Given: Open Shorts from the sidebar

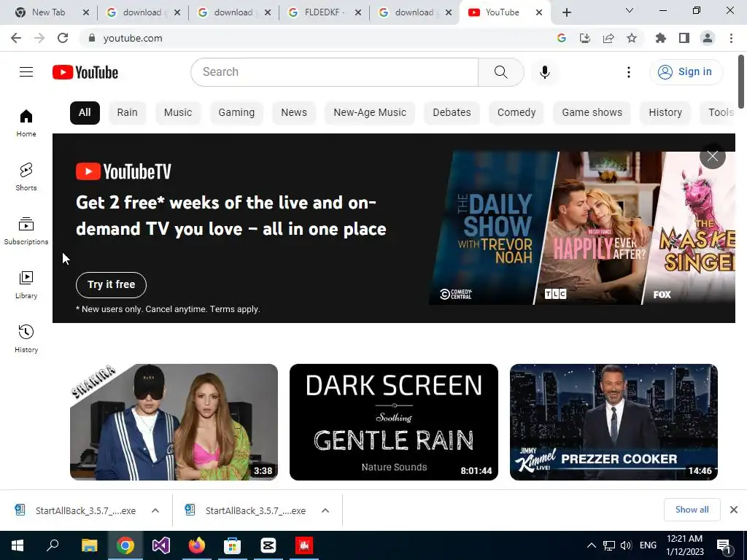Looking at the screenshot, I should pos(26,176).
